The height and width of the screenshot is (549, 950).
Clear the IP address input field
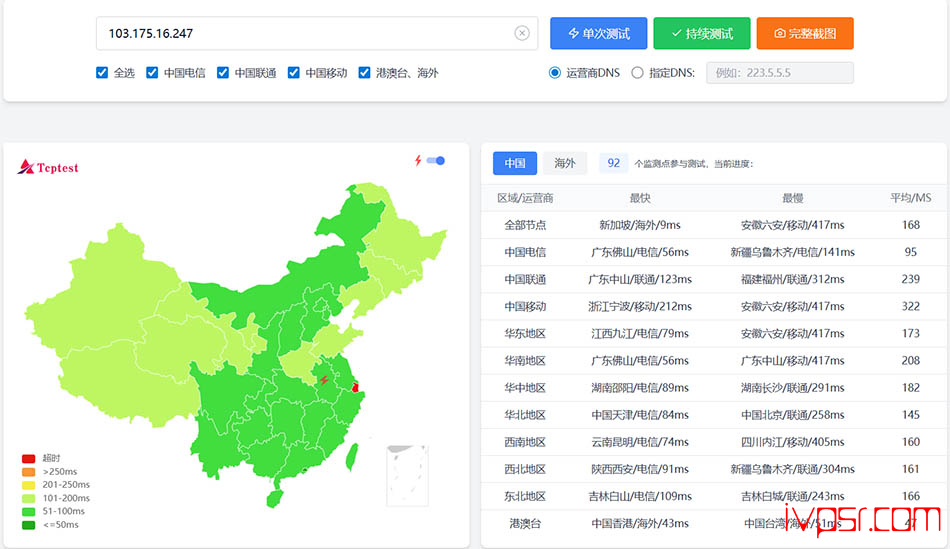[x=522, y=33]
